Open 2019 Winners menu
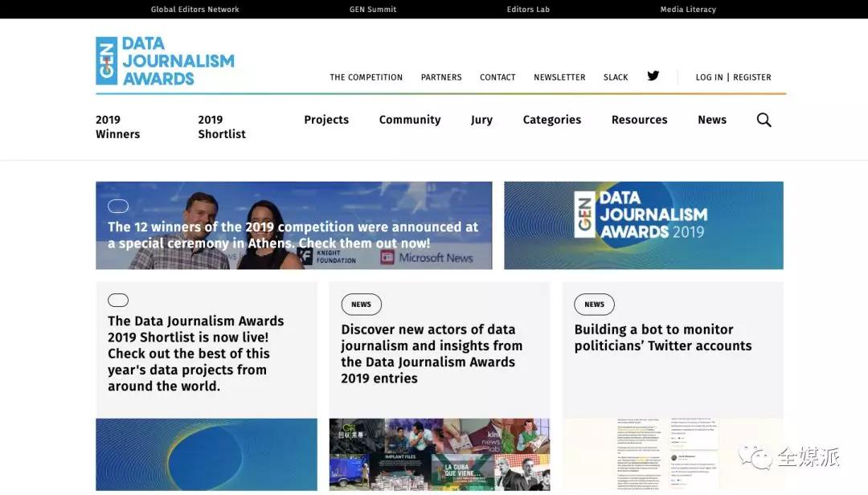Image resolution: width=868 pixels, height=495 pixels. click(x=118, y=127)
